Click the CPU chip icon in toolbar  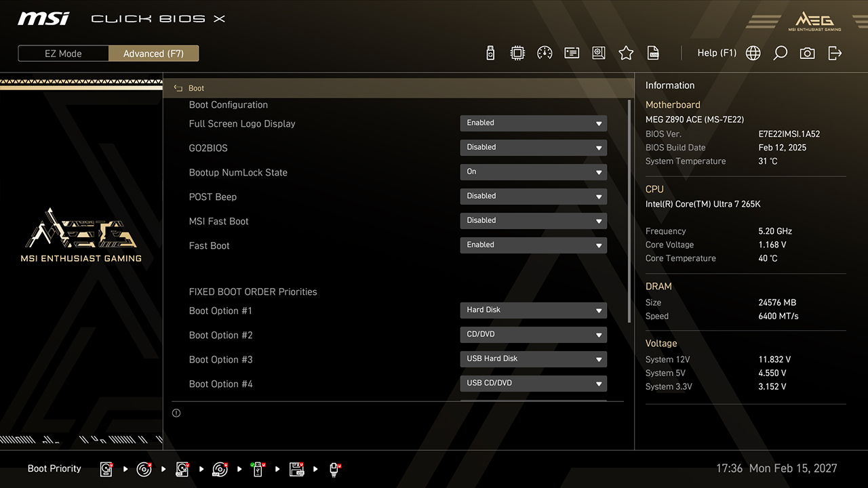[x=517, y=53]
